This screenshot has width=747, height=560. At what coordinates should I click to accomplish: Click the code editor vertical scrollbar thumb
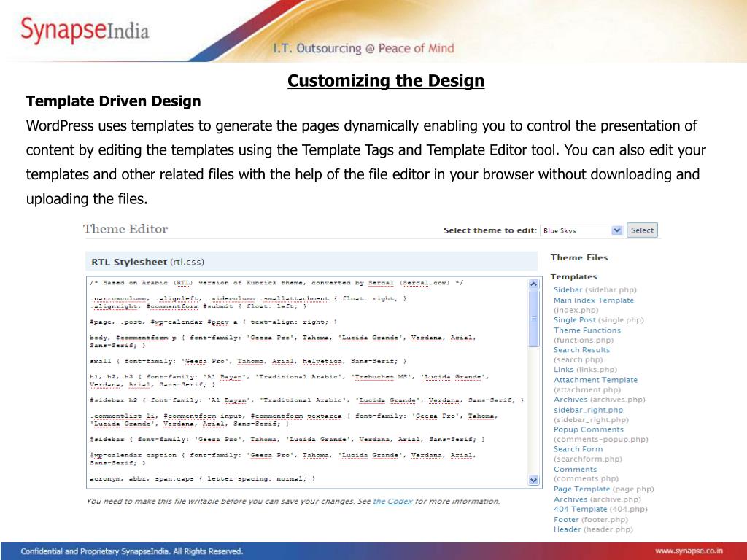(533, 318)
